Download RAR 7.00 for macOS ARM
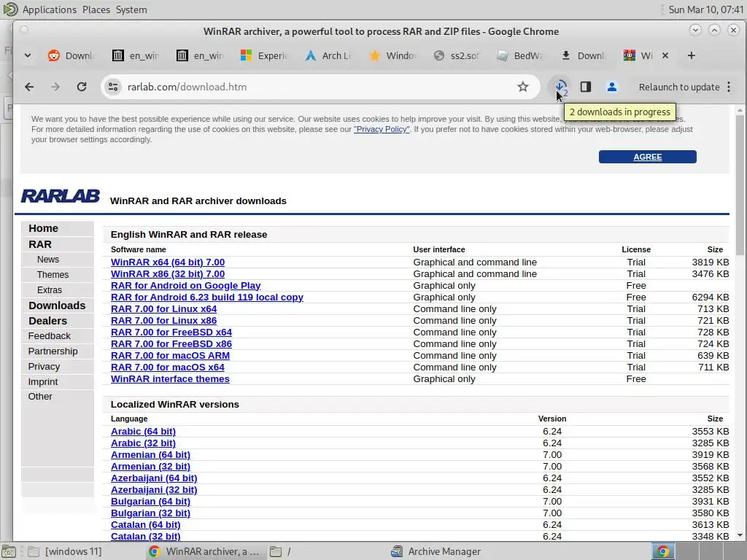This screenshot has width=747, height=560. (170, 355)
